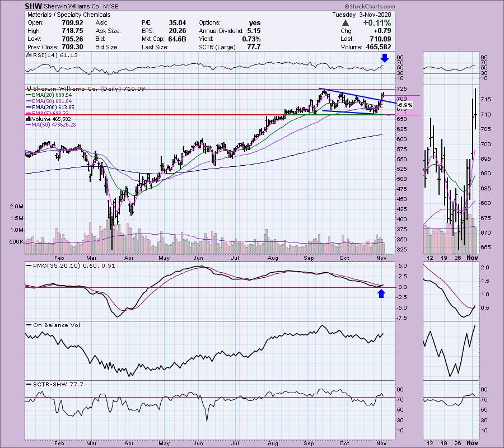Click the Chg value +0.79
Viewport: 504px width, 448px height.
click(x=382, y=31)
